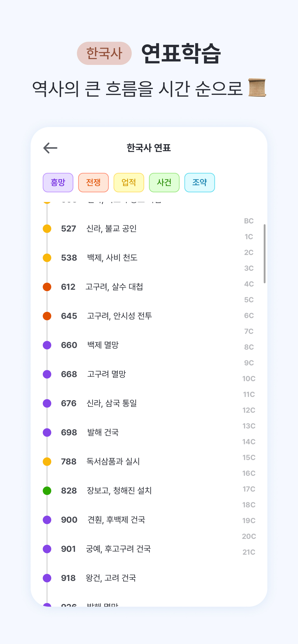
Task: Tap the scroll emoji in header
Action: point(257,87)
